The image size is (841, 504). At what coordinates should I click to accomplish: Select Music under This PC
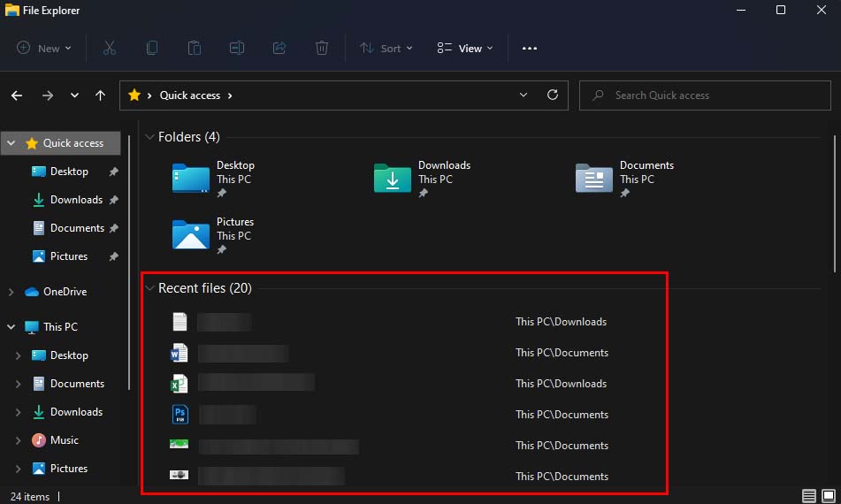[64, 440]
